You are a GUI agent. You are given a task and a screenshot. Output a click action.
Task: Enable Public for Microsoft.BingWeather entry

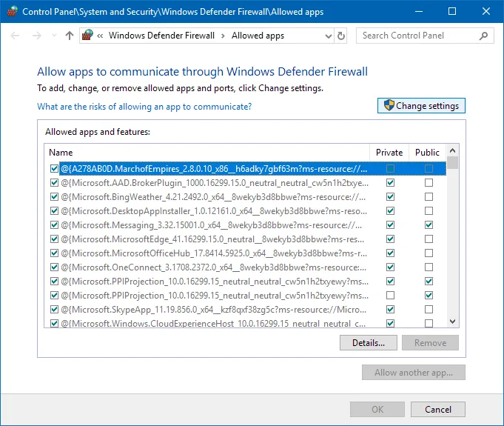(429, 196)
